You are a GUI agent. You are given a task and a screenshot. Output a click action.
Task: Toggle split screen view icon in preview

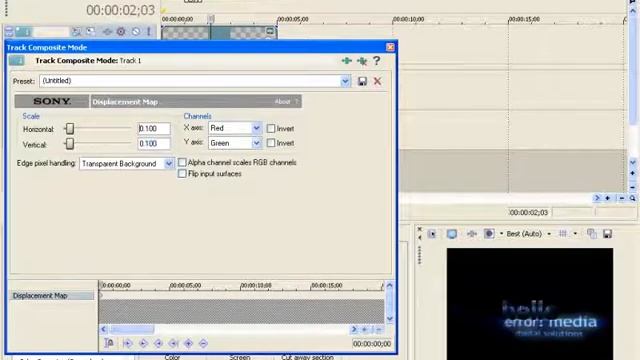[489, 234]
